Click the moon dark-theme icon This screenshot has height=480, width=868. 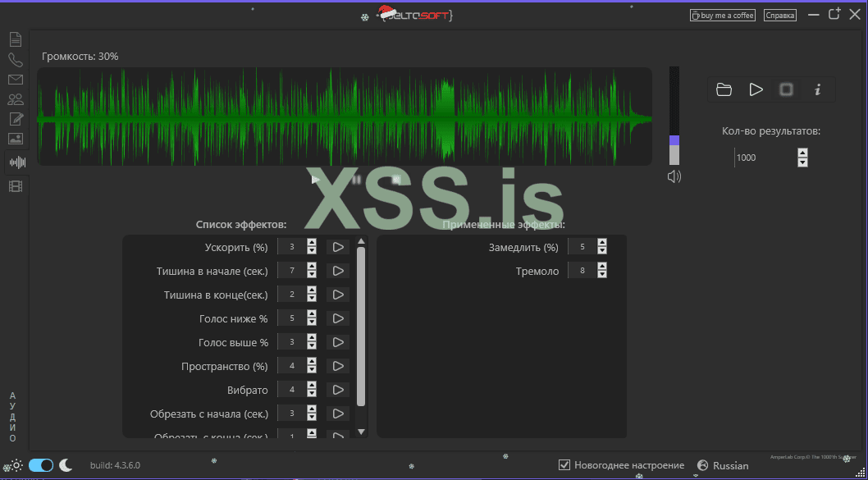(66, 465)
